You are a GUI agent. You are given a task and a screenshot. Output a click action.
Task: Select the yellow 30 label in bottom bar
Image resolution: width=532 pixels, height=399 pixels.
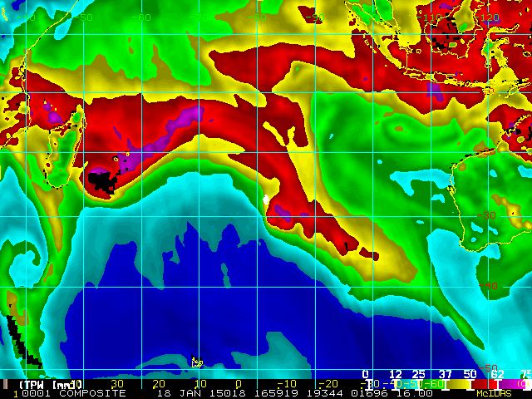pyautogui.click(x=117, y=384)
